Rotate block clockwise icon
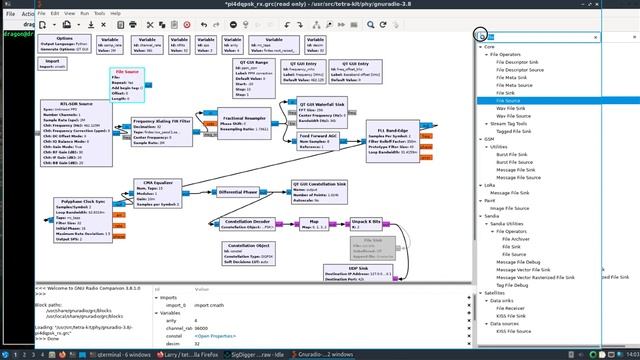 [x=300, y=25]
